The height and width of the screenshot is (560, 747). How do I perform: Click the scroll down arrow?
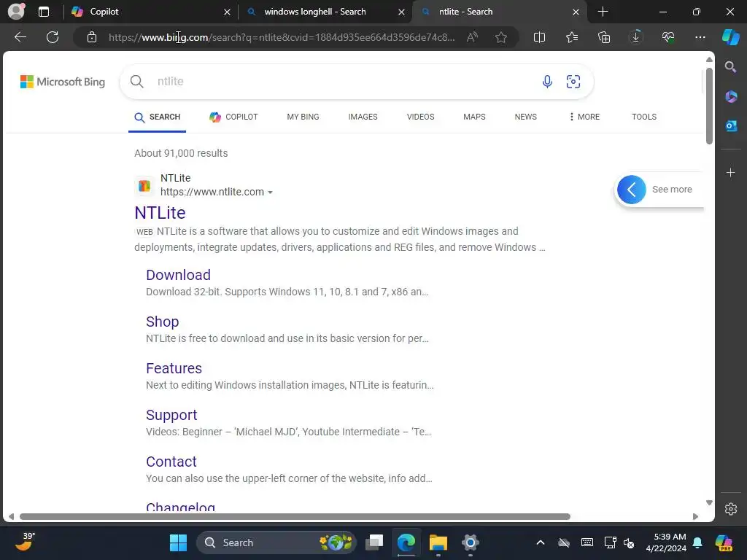709,503
